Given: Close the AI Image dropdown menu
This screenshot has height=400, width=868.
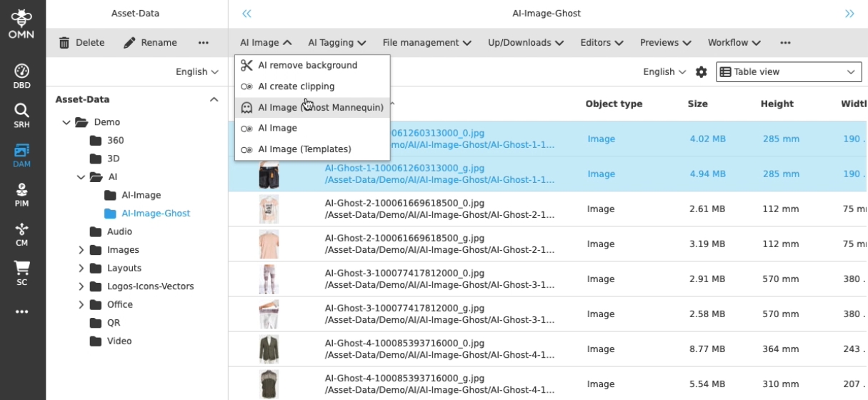Looking at the screenshot, I should [266, 43].
